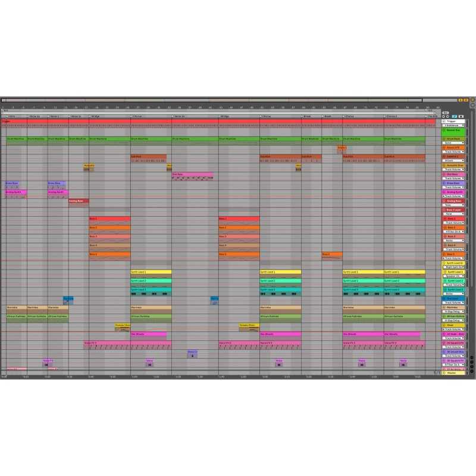The height and width of the screenshot is (476, 476).
Task: Select first Drum Machine clip
Action: click(16, 139)
